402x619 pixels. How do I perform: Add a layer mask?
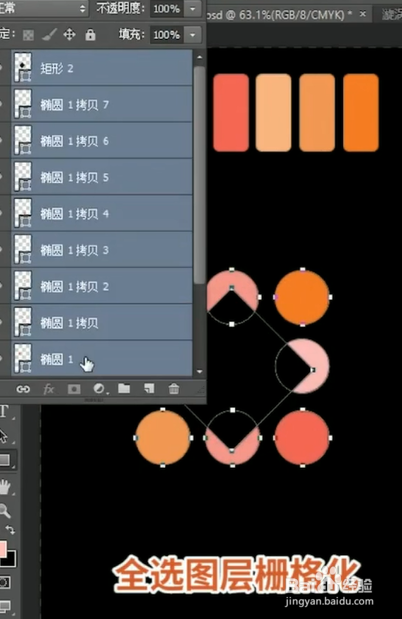coord(74,389)
